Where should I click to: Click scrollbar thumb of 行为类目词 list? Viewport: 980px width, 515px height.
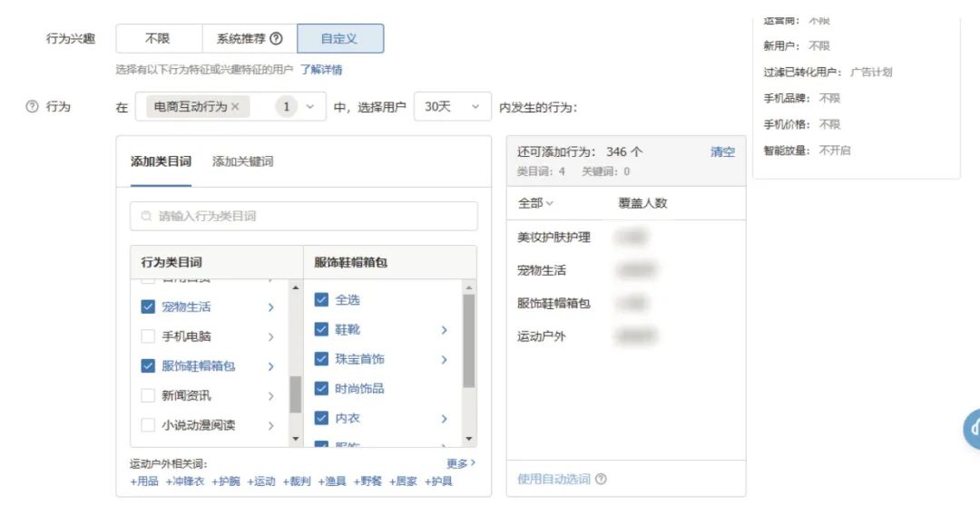pos(296,394)
